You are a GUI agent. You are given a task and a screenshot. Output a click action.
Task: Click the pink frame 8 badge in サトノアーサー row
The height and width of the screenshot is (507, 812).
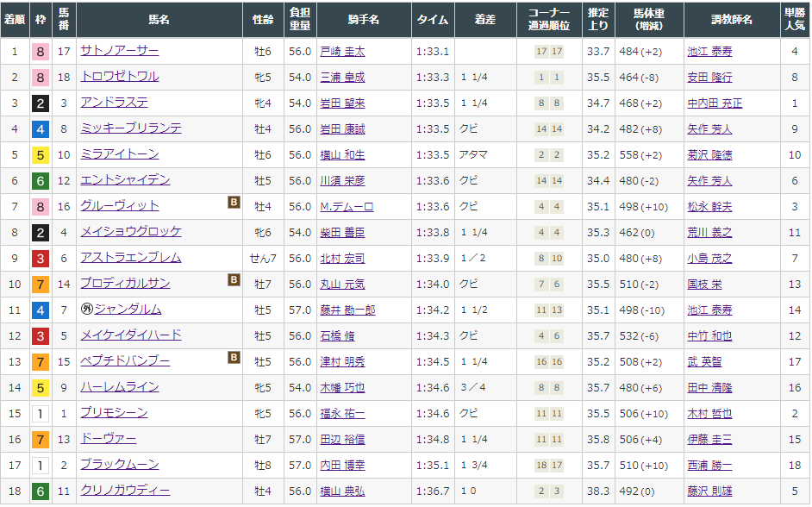click(41, 52)
